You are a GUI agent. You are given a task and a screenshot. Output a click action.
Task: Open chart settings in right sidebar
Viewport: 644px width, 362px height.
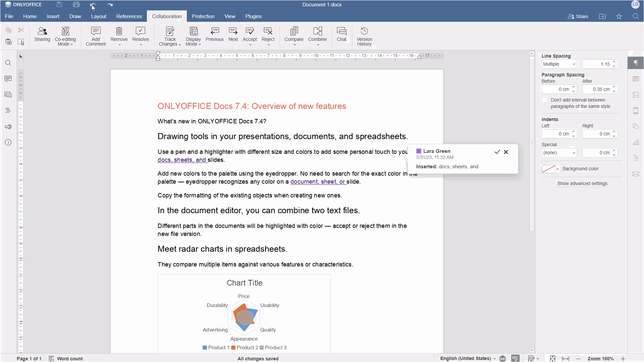(x=636, y=142)
